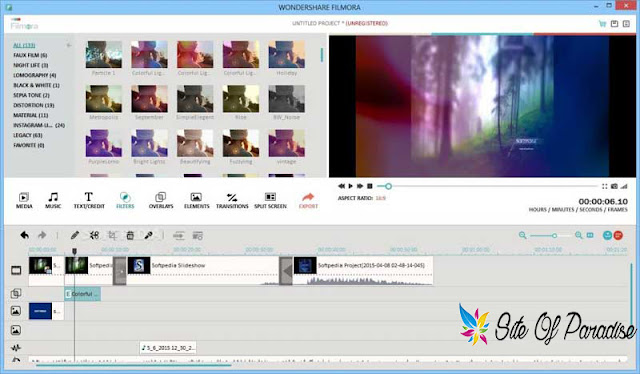The image size is (640, 374).
Task: Select the BW_Noise filter thumbnail
Action: click(287, 98)
